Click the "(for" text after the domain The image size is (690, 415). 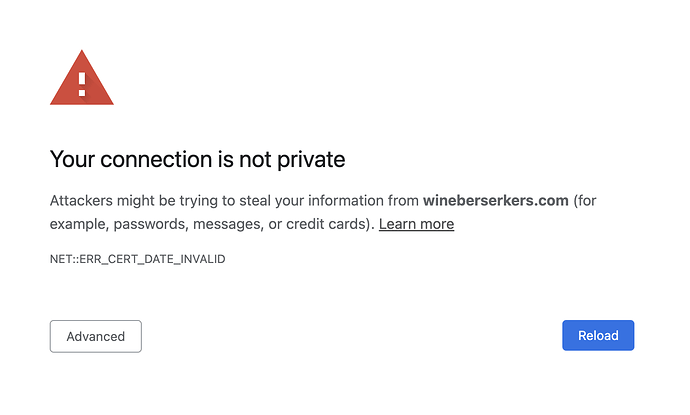(584, 201)
